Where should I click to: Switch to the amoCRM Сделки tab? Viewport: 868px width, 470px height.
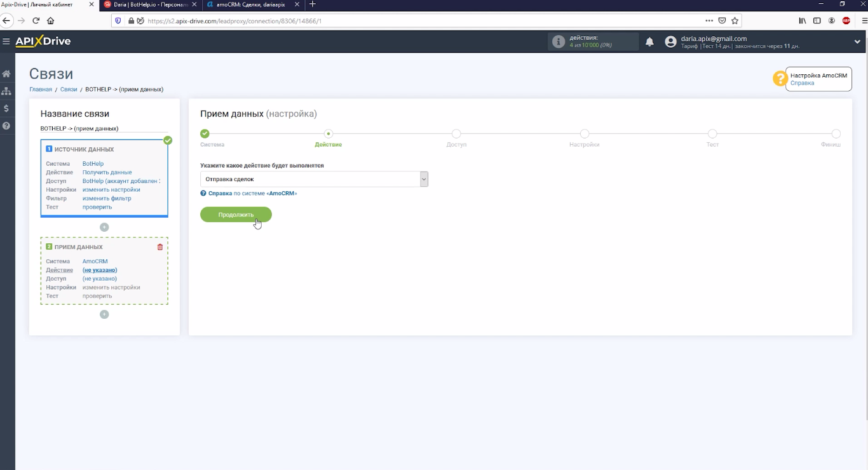(253, 4)
